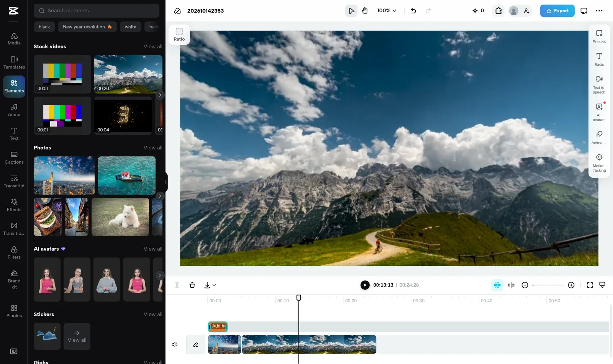Open the more options menu
This screenshot has width=613, height=364.
599,11
